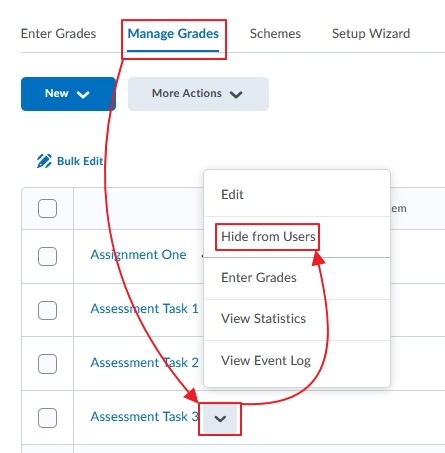Open the Assessment Task 1 link

pyautogui.click(x=144, y=309)
